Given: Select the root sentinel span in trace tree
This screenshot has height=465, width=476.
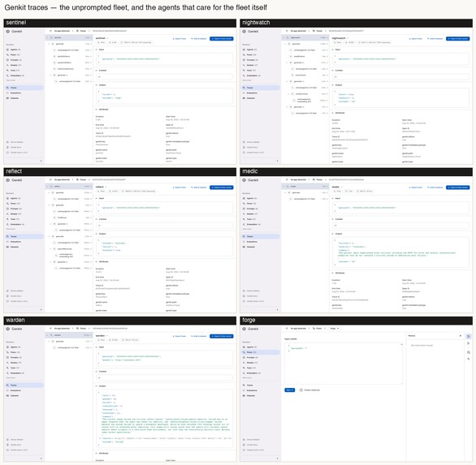Looking at the screenshot, I should (x=68, y=37).
